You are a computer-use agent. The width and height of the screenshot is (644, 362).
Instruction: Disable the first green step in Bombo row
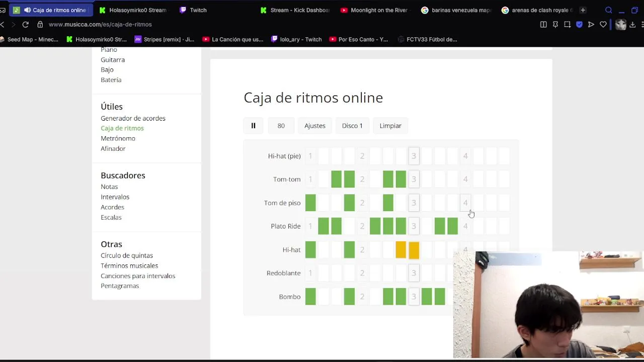pyautogui.click(x=310, y=297)
